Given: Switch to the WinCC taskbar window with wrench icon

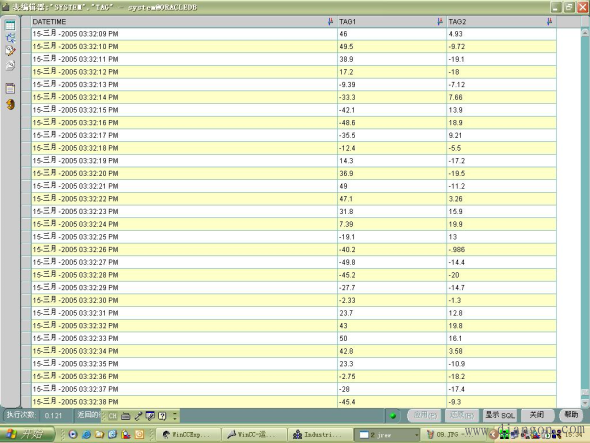Looking at the screenshot, I should tap(254, 435).
